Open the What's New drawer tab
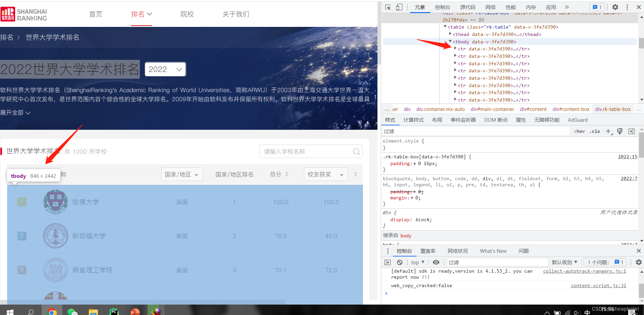 (493, 251)
